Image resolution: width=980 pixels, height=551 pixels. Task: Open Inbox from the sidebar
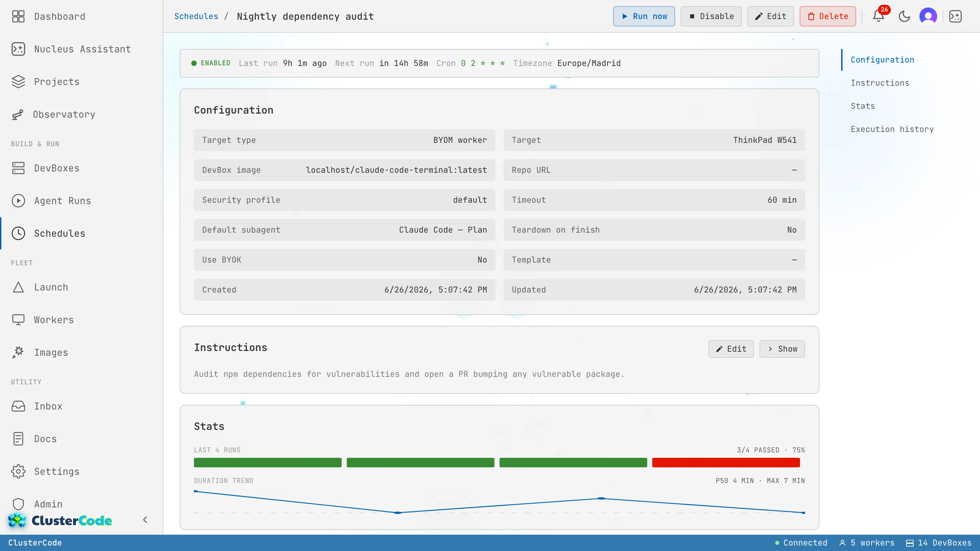[x=48, y=406]
